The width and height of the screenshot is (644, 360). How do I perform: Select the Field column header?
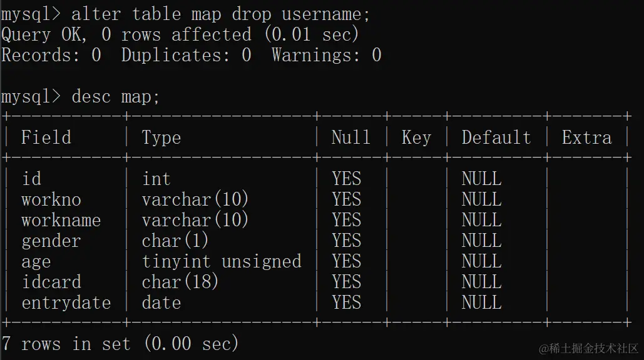click(x=46, y=137)
